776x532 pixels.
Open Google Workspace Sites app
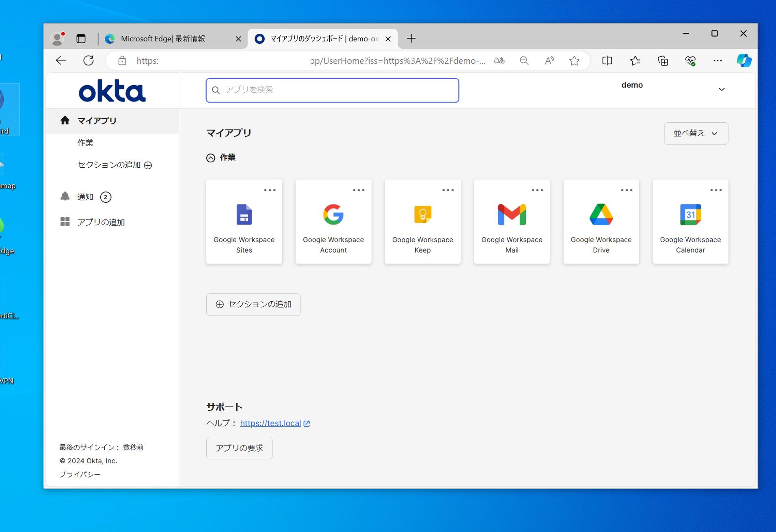pos(244,222)
